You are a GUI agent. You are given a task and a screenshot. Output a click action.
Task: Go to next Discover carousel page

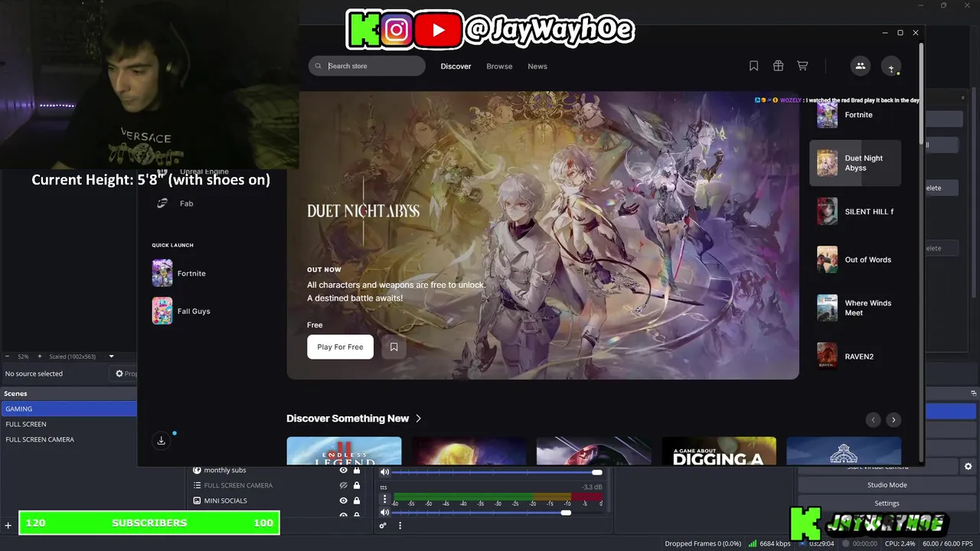tap(893, 419)
